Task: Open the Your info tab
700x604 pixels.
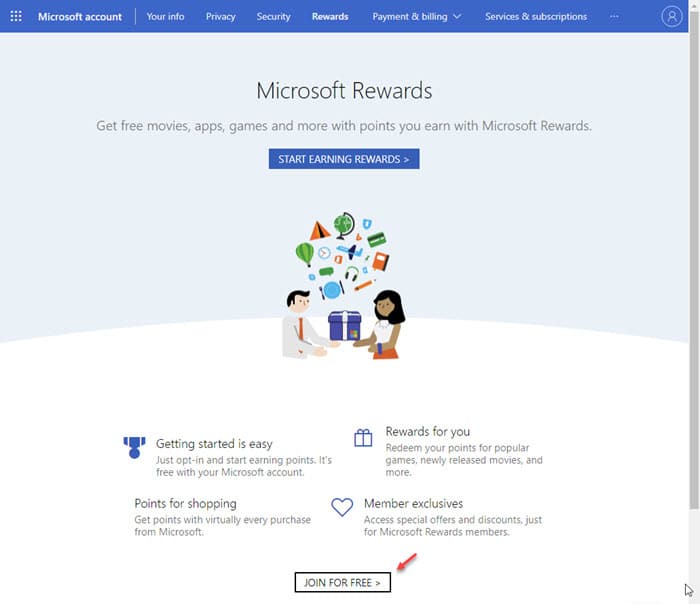Action: 165,17
